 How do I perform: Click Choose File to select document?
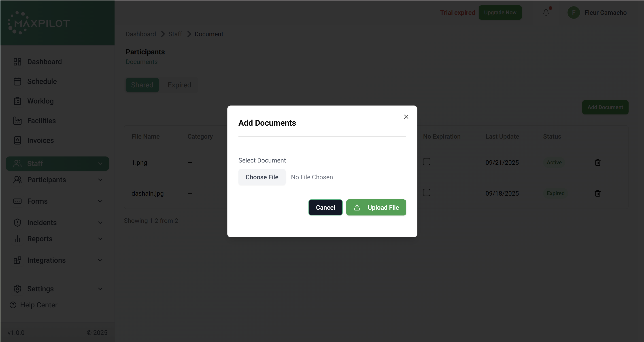pos(262,177)
